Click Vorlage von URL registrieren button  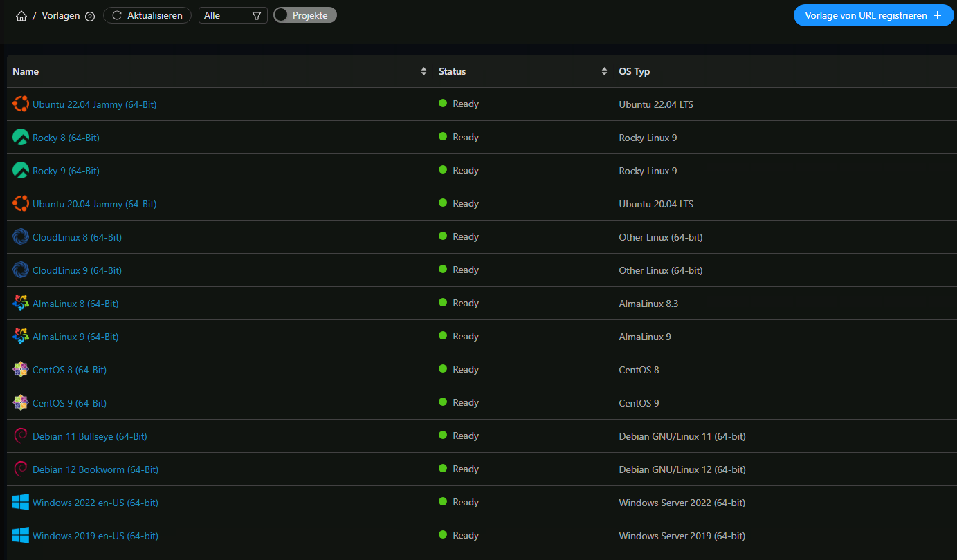coord(873,15)
